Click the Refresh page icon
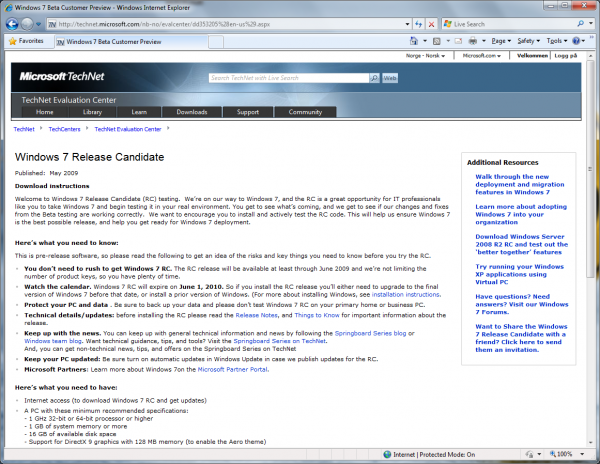Image resolution: width=600 pixels, height=464 pixels. 419,24
